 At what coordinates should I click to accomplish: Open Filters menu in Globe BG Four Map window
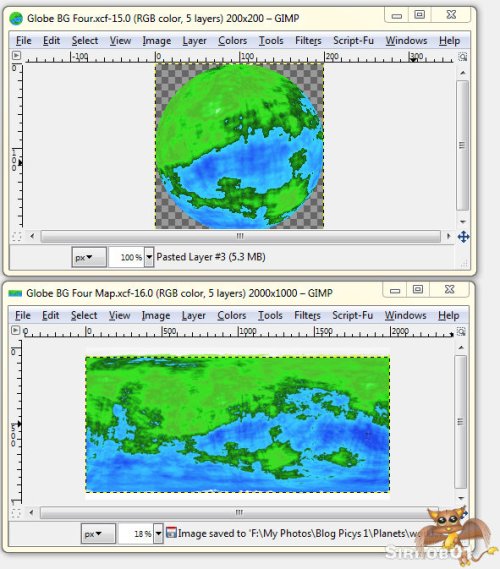pyautogui.click(x=307, y=315)
